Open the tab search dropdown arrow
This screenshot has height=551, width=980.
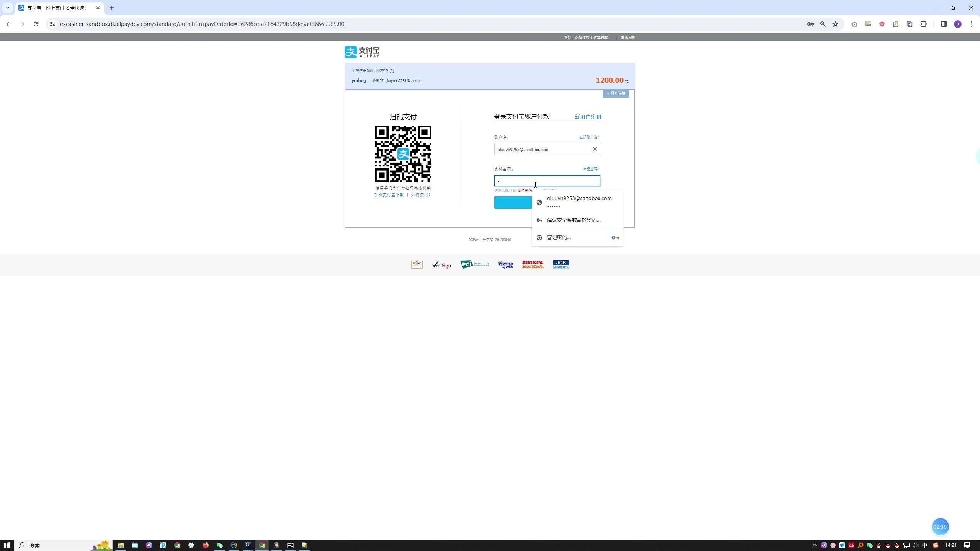point(7,8)
